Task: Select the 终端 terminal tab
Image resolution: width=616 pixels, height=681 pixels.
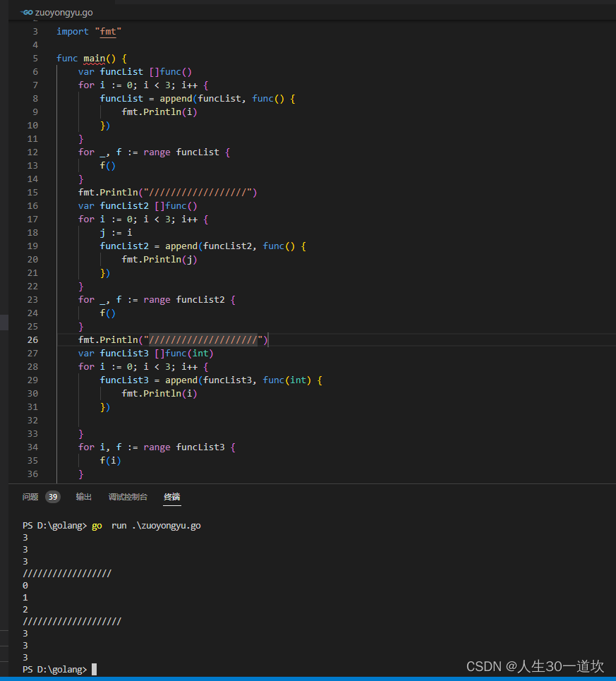Action: click(x=172, y=496)
